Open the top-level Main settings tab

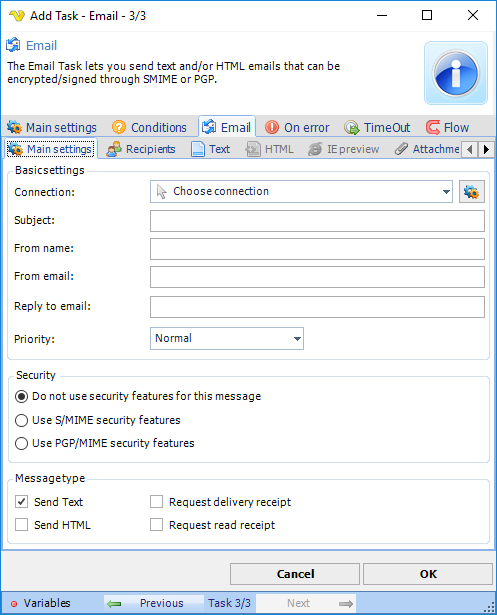coord(51,127)
